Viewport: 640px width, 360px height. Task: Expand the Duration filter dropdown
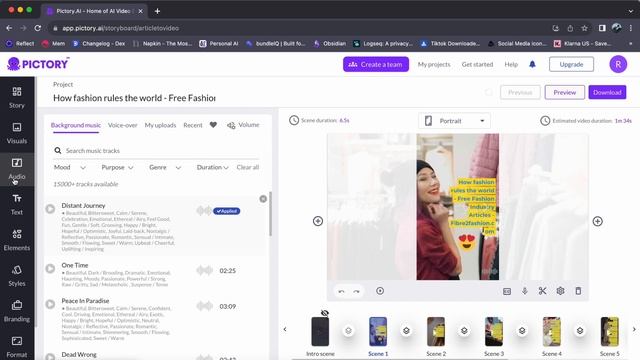(x=212, y=167)
